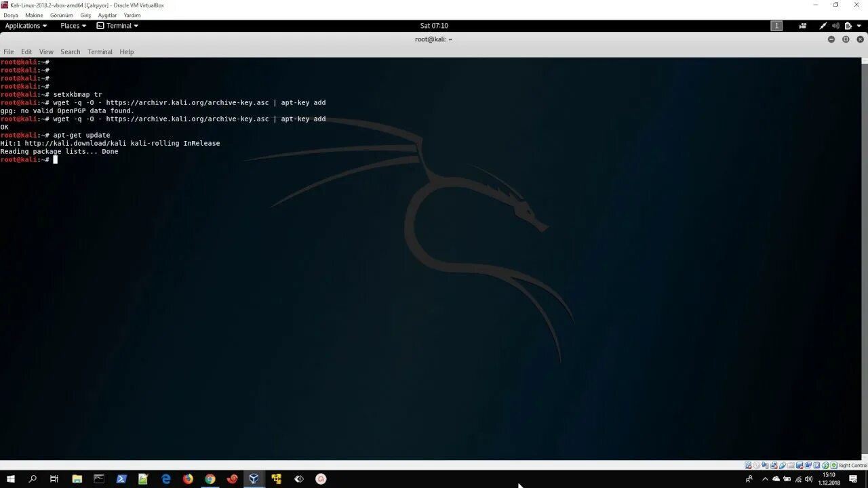Image resolution: width=868 pixels, height=488 pixels.
Task: Maximize the root@kali terminal window
Action: [x=846, y=39]
